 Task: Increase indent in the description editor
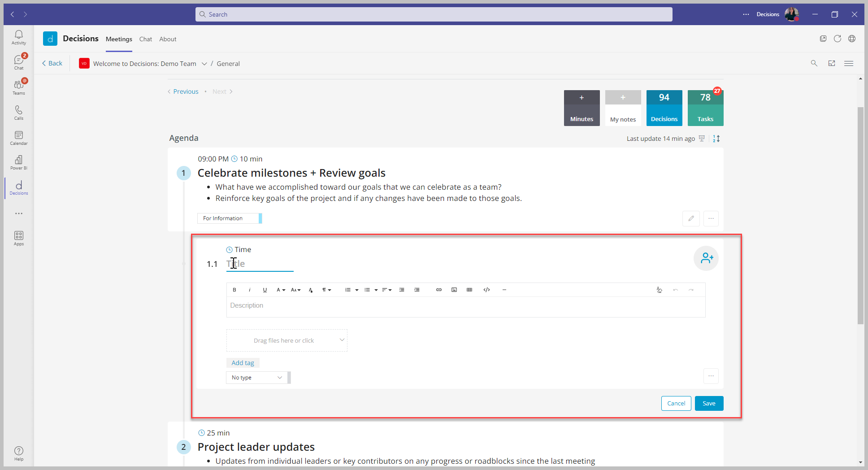coord(417,290)
